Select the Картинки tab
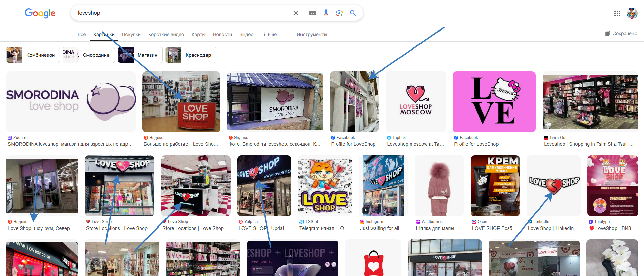644x276 pixels. coord(104,34)
